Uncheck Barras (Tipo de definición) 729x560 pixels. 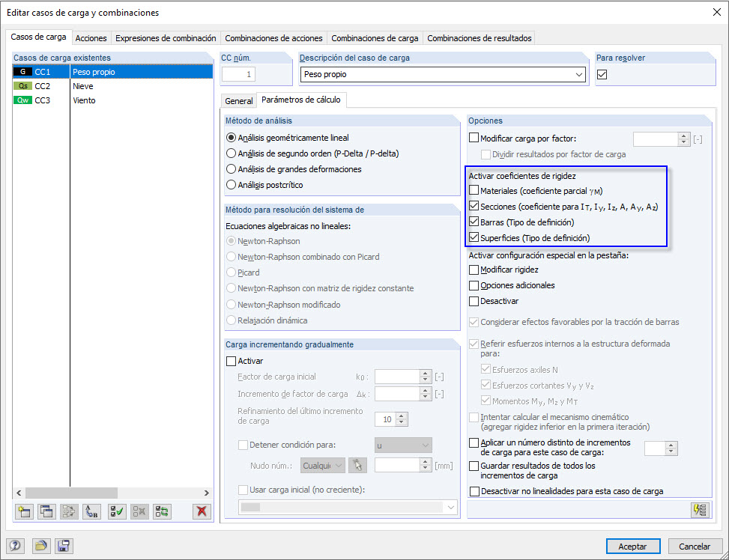pyautogui.click(x=474, y=222)
